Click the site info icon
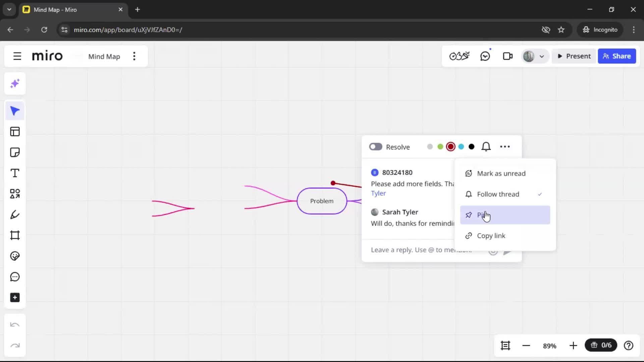 point(64,30)
